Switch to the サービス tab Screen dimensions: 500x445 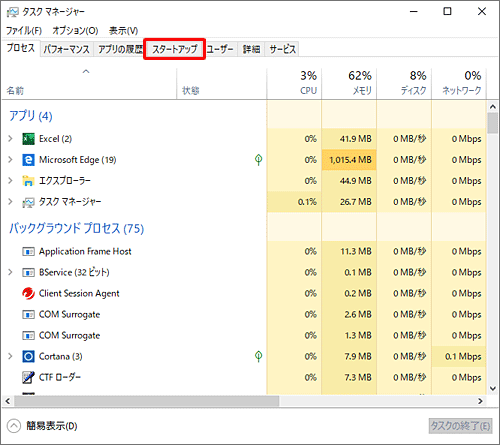(282, 49)
